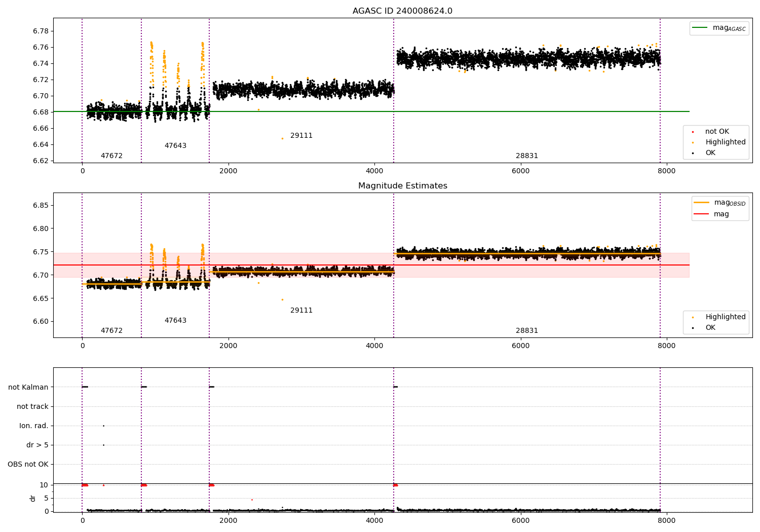This screenshot has width=760, height=532.
Task: Select 'Highlighted' legend entry in the top plot
Action: coord(726,142)
